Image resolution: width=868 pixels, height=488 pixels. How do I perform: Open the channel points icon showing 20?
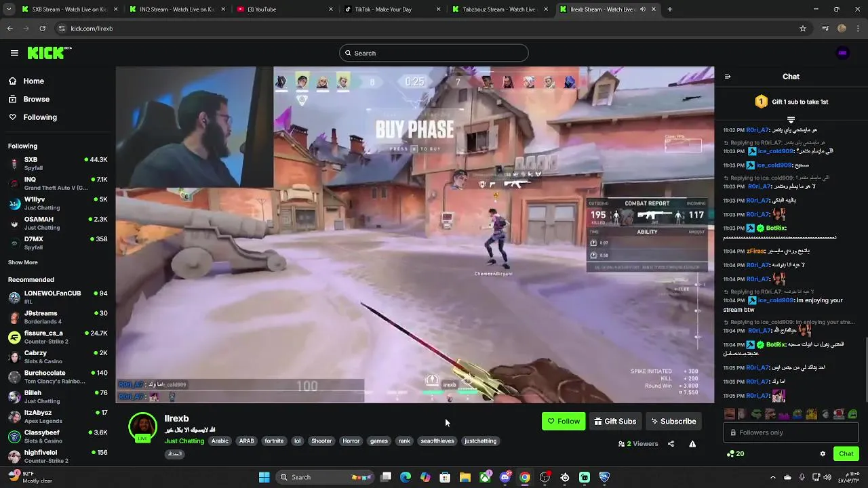(x=735, y=453)
